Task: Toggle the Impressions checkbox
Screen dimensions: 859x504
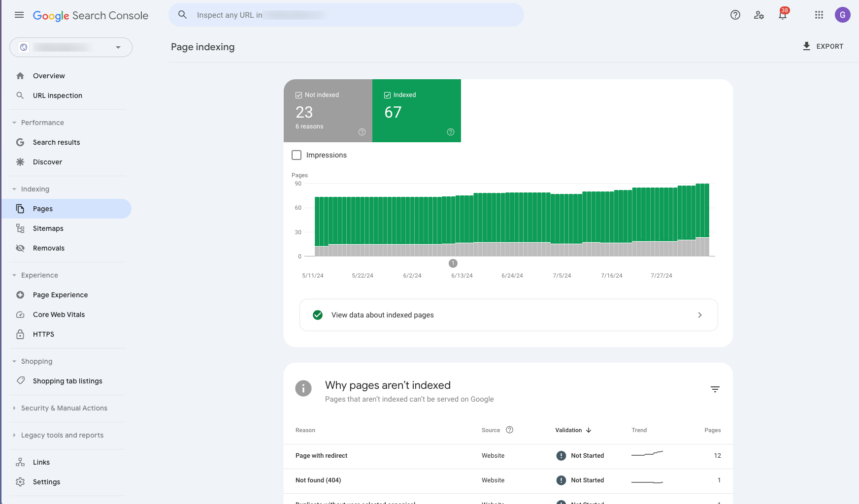Action: (x=297, y=155)
